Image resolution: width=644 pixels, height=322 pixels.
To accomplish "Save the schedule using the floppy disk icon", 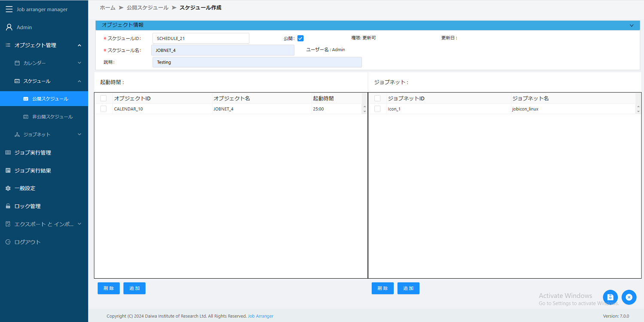I will coord(610,297).
